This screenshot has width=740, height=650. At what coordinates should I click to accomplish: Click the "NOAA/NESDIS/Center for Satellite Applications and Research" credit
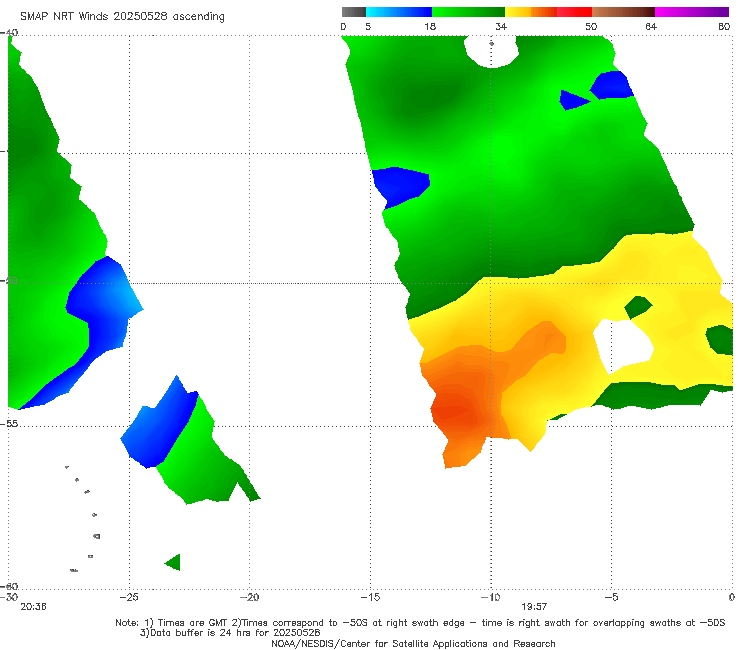[x=413, y=643]
